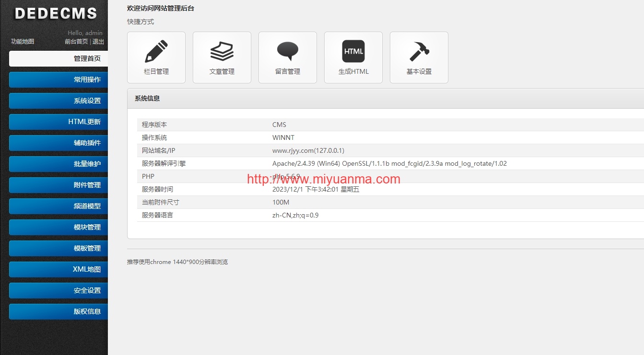644x355 pixels.
Task: Click the Hello, admin greeting
Action: (x=85, y=33)
